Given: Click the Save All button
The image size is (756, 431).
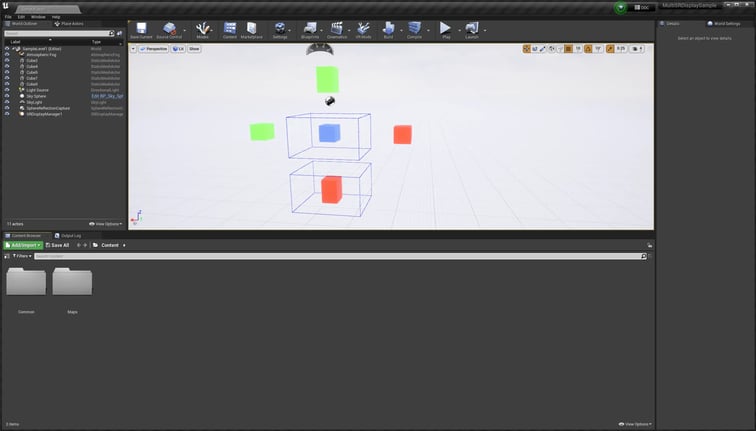Looking at the screenshot, I should pos(57,245).
